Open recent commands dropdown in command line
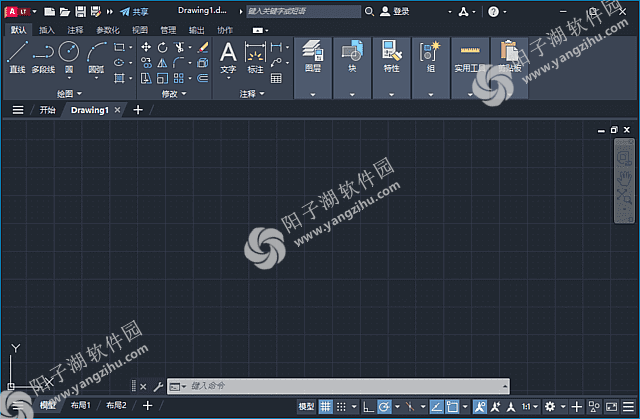Screen dimensions: 640x419 pos(178,386)
